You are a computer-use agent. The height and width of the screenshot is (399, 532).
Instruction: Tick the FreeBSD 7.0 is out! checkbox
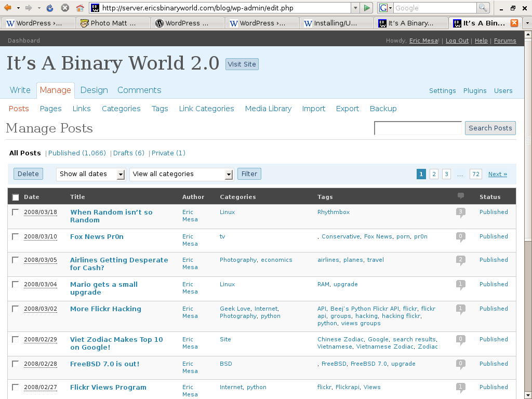click(15, 364)
